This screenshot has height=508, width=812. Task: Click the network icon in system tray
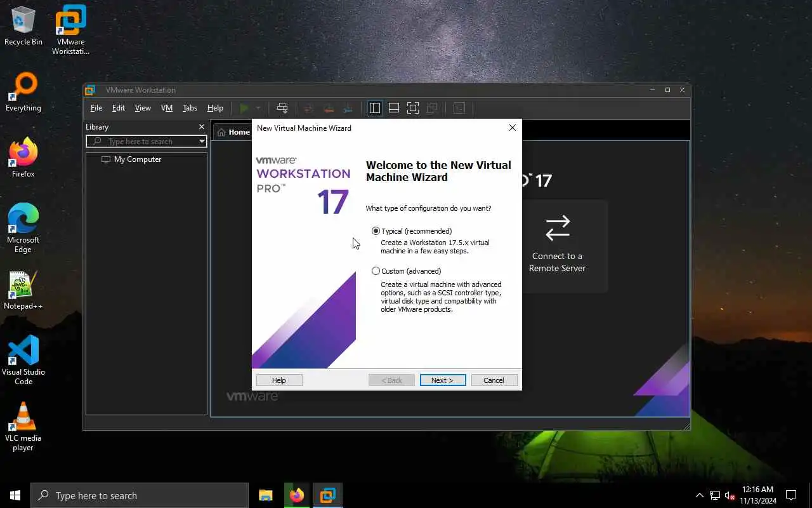tap(715, 495)
